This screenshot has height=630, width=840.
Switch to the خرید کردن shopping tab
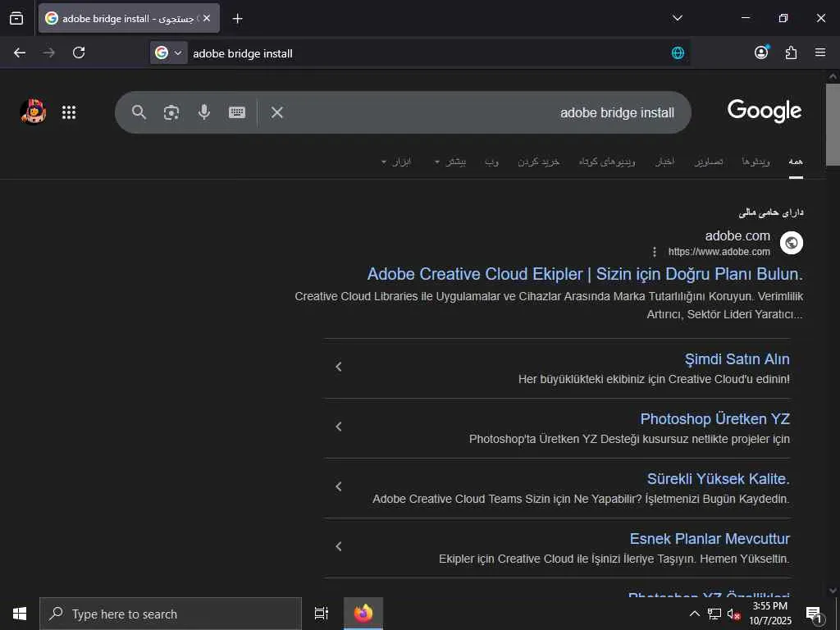point(538,162)
